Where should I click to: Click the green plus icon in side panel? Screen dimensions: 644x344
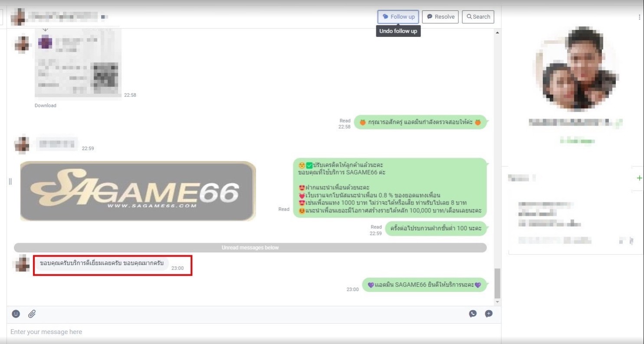point(639,178)
